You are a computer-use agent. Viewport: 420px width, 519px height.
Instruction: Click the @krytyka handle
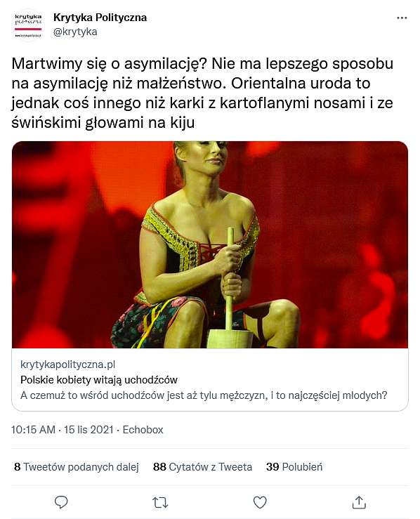(x=75, y=32)
